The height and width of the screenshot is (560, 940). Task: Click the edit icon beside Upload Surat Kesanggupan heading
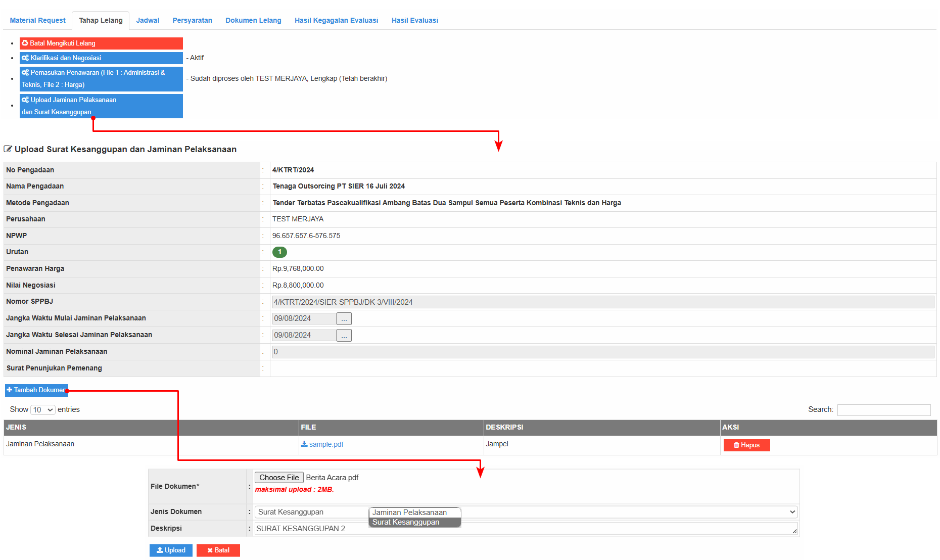pos(8,149)
